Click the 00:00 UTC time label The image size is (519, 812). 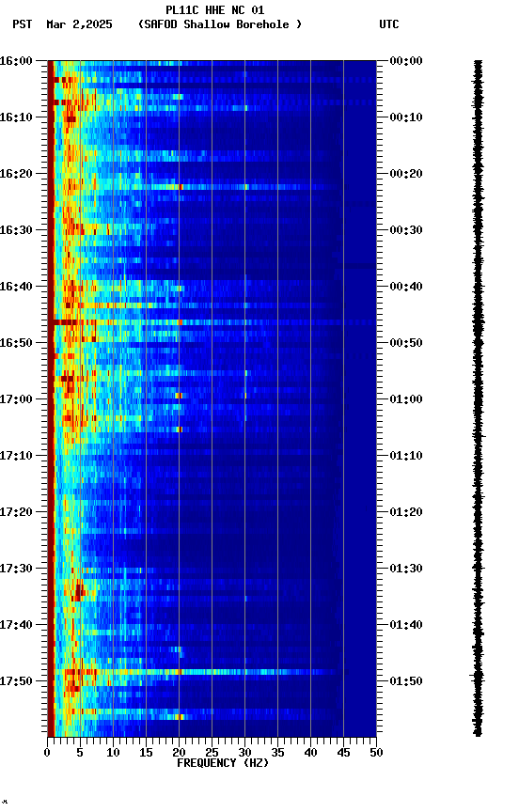(406, 61)
